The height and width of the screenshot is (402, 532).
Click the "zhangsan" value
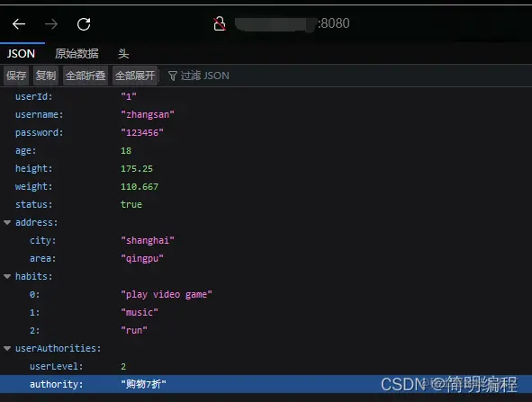coord(148,114)
